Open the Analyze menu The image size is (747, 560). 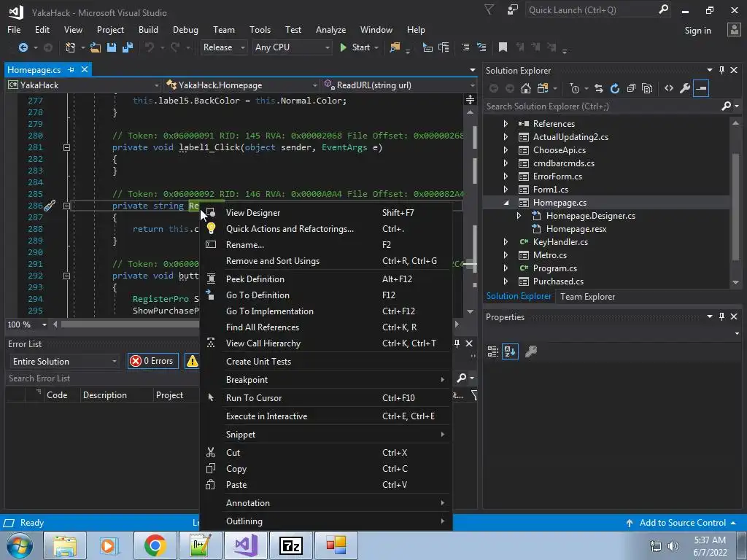(x=330, y=29)
